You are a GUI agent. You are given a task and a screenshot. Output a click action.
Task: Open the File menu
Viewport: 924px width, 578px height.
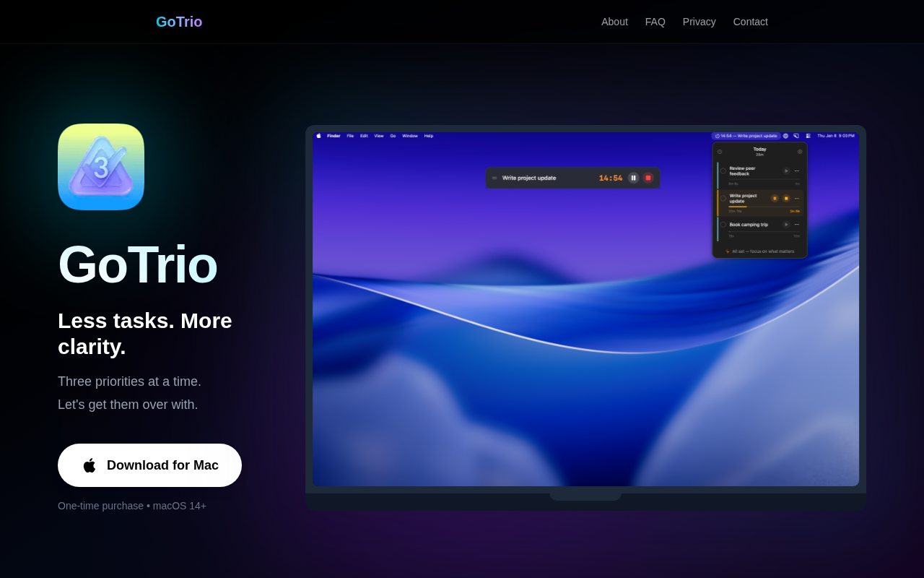point(350,136)
